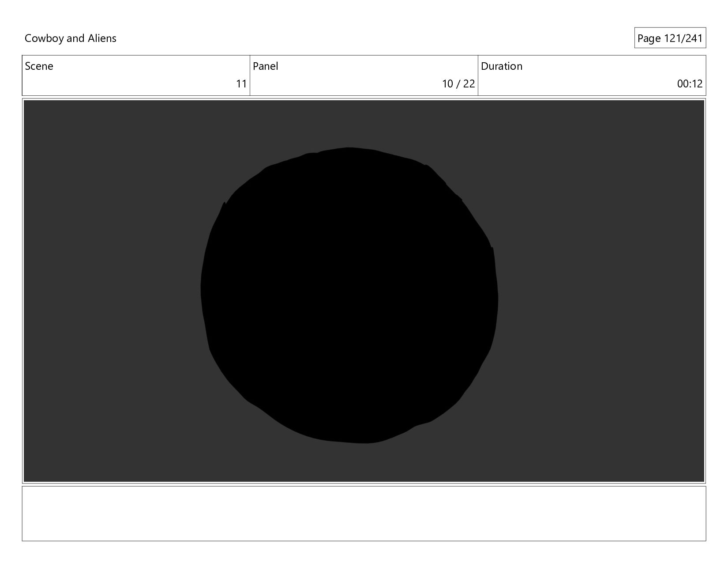Click the 'Duration' header label
This screenshot has width=728, height=563.
tap(502, 66)
